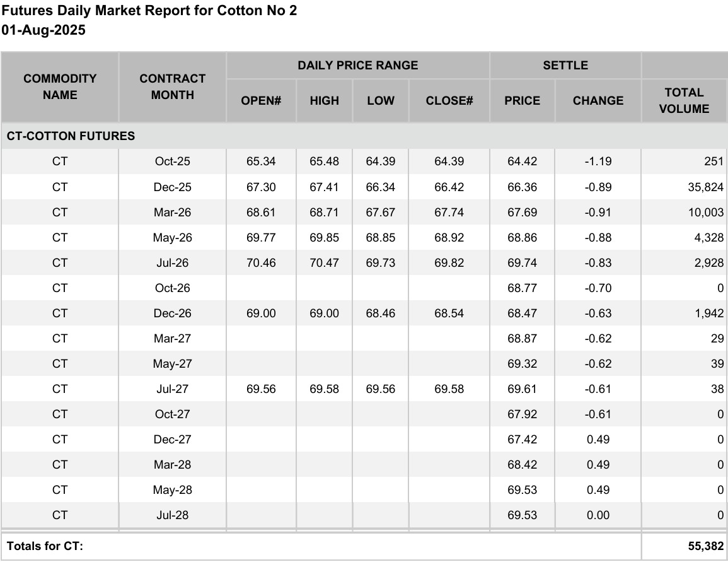Select the CT-COTTON FUTURES section row
The width and height of the screenshot is (728, 562).
point(364,136)
